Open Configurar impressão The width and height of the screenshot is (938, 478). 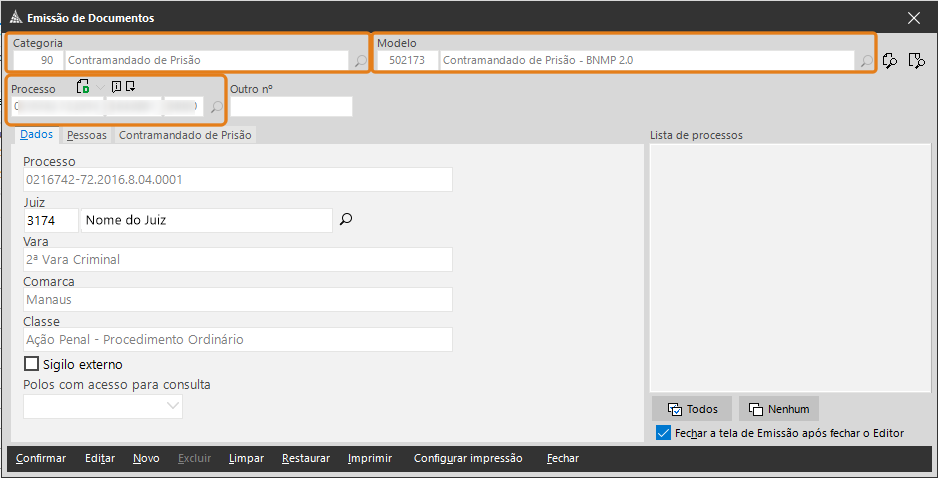coord(468,458)
